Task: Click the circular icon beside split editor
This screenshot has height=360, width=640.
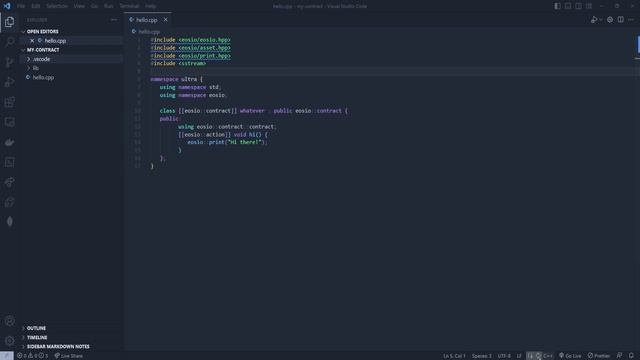Action: click(x=610, y=20)
